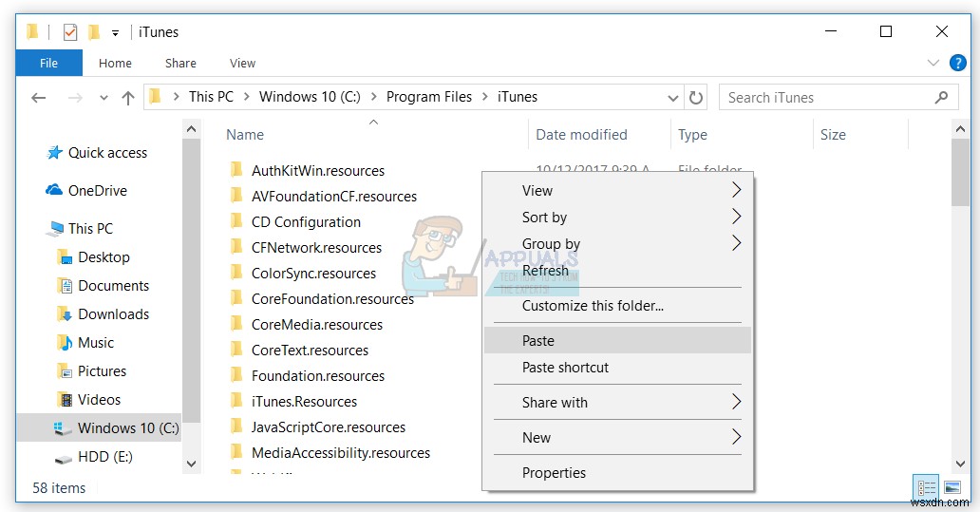This screenshot has width=980, height=512.
Task: Click This PC in the address bar
Action: tap(211, 97)
